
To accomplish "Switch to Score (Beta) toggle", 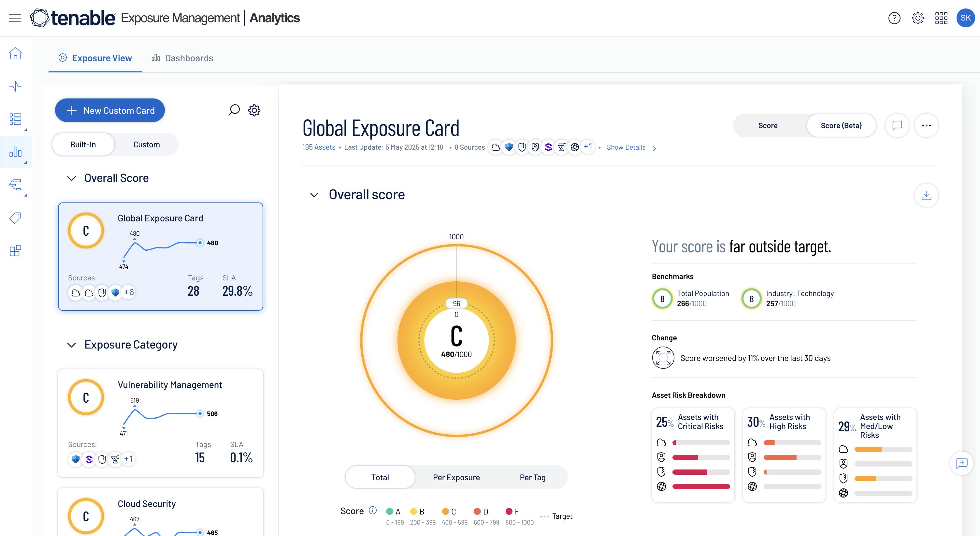I will 841,125.
